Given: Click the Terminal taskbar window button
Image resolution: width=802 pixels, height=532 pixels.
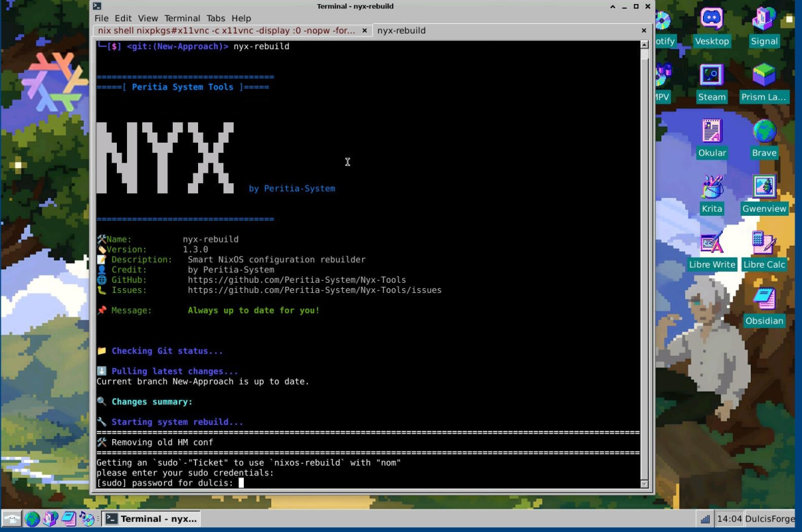Looking at the screenshot, I should 151,519.
